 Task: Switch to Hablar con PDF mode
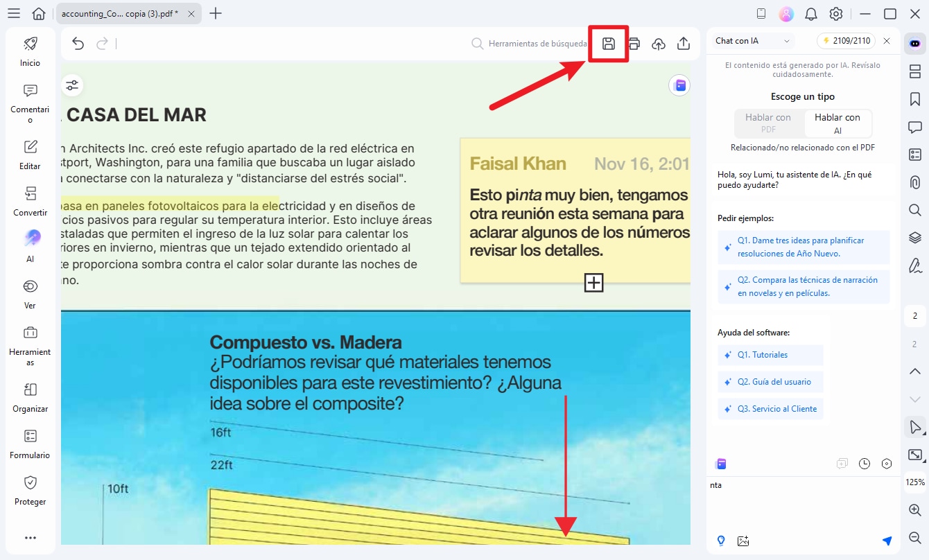pos(768,123)
